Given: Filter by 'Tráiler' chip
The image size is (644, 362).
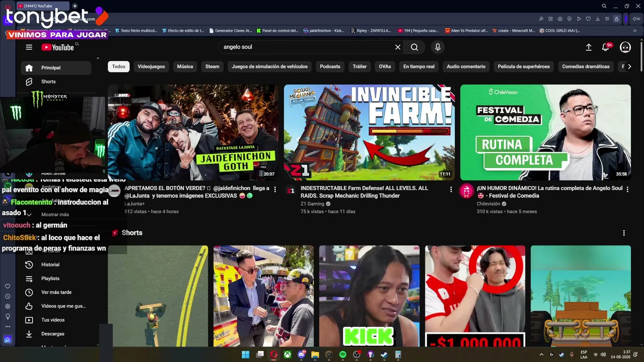Looking at the screenshot, I should click(360, 66).
